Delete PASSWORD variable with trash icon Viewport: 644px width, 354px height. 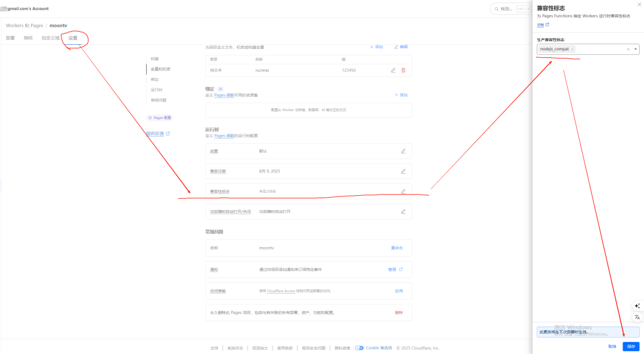coord(403,70)
